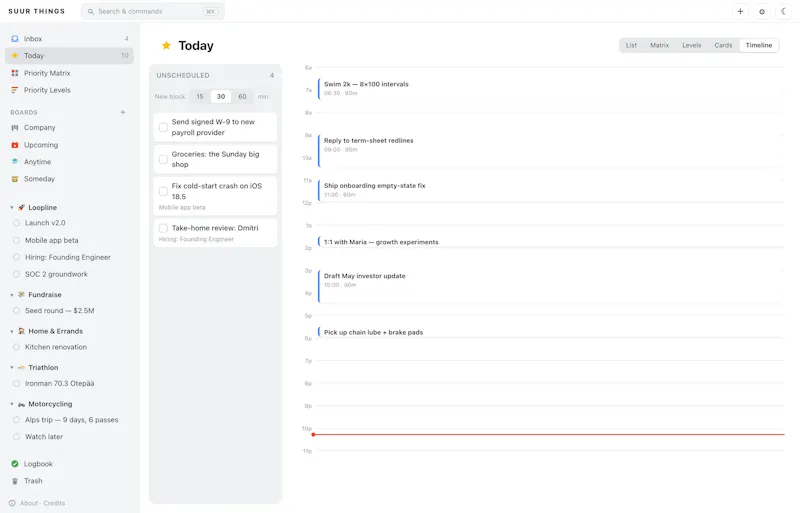Click the About info icon
This screenshot has height=513, width=800.
click(12, 503)
